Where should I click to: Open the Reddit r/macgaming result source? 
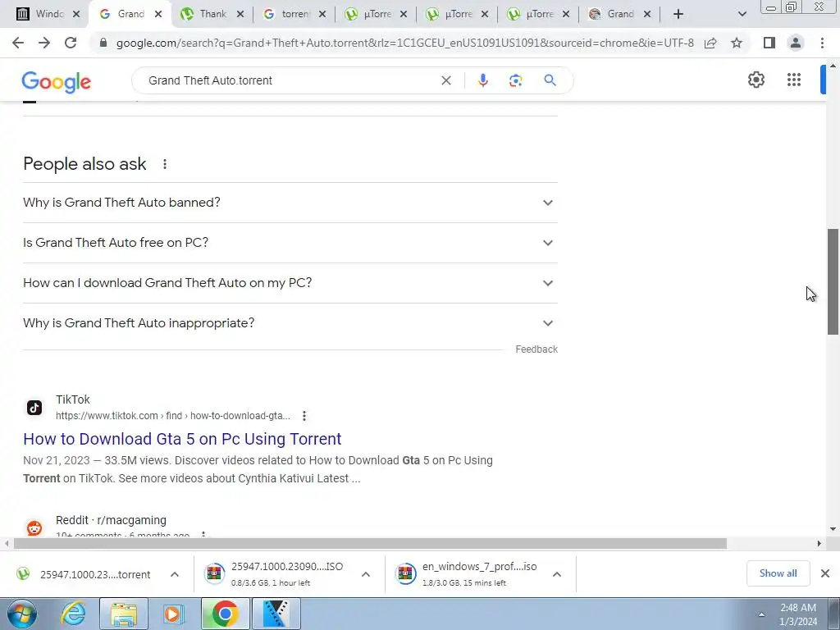click(111, 520)
